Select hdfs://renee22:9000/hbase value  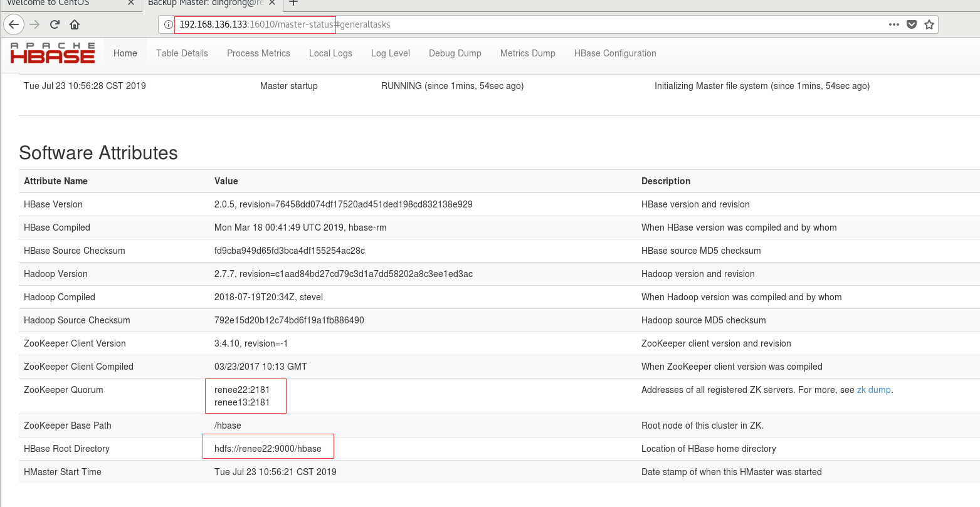point(268,449)
